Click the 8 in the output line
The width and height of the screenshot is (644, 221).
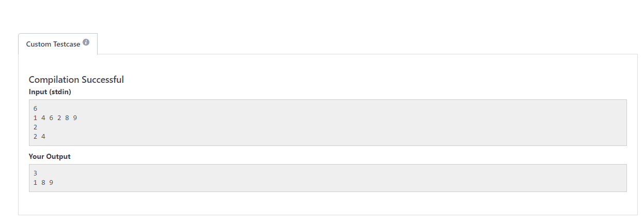click(43, 183)
